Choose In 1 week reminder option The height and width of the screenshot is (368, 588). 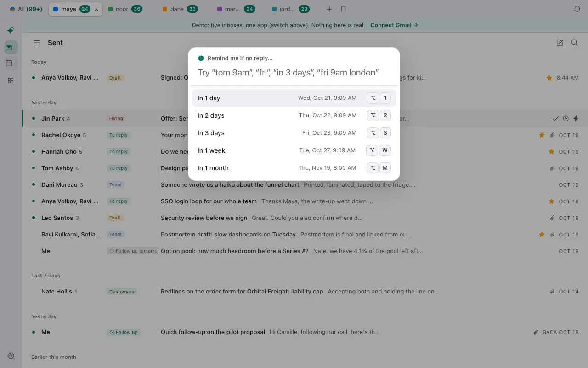click(294, 150)
